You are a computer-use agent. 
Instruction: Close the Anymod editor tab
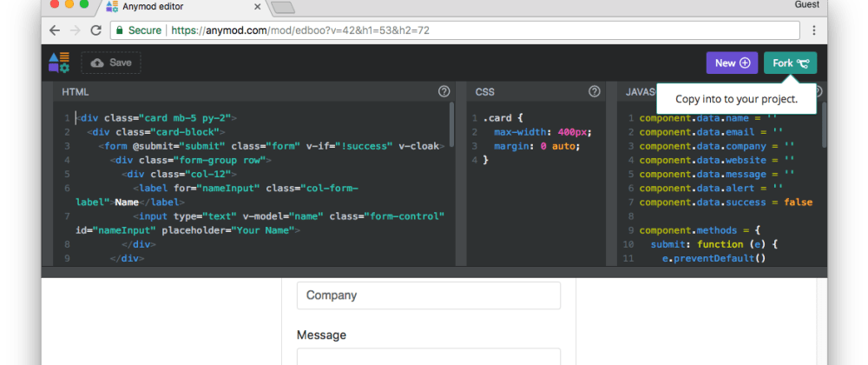click(258, 7)
